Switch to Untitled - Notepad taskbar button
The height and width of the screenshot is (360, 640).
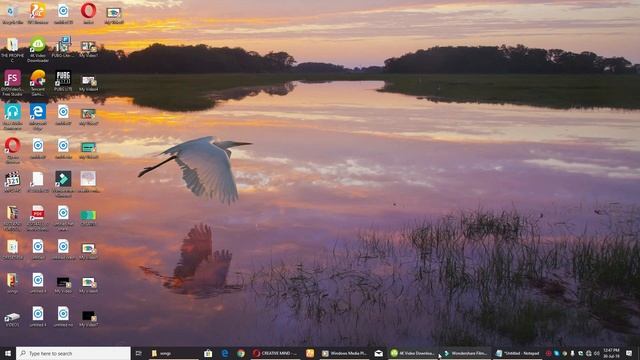click(518, 353)
